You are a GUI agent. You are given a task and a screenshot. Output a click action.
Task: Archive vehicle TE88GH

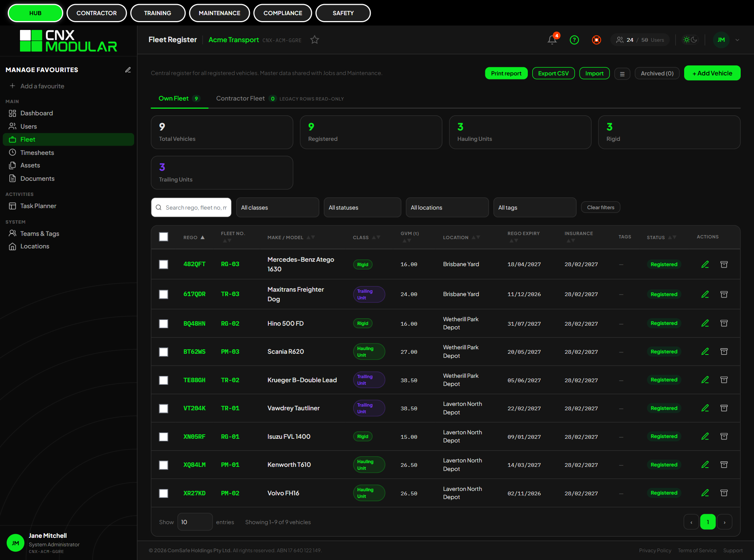click(x=724, y=380)
